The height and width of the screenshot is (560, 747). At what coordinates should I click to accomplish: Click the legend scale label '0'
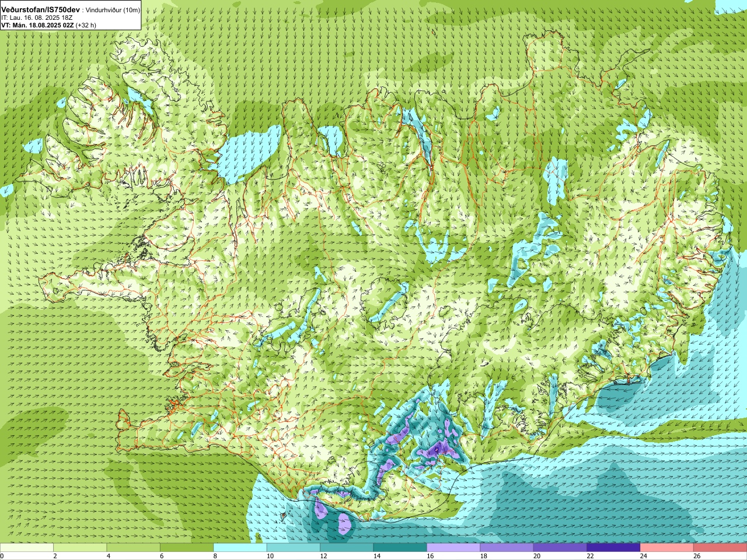tap(2, 556)
